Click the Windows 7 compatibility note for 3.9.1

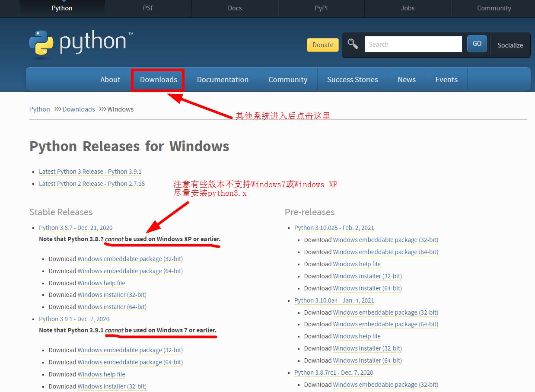pos(127,330)
